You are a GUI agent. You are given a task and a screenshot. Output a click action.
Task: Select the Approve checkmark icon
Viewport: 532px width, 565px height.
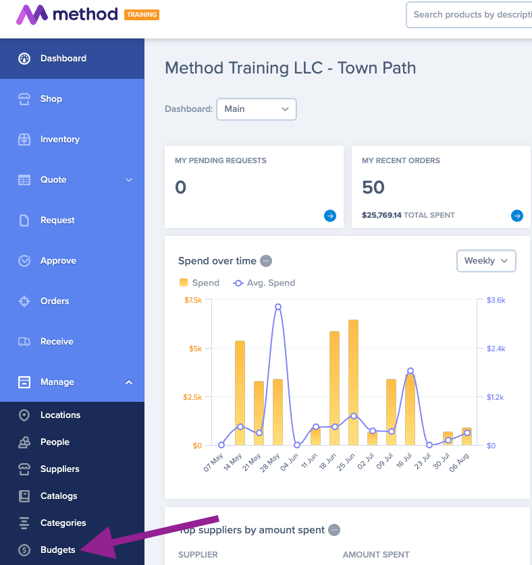pyautogui.click(x=24, y=261)
